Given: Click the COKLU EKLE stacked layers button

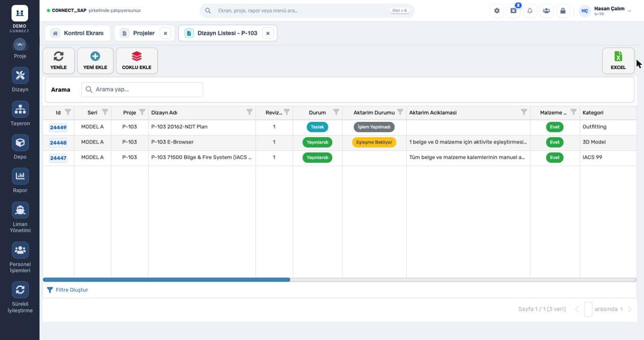Looking at the screenshot, I should click(137, 61).
